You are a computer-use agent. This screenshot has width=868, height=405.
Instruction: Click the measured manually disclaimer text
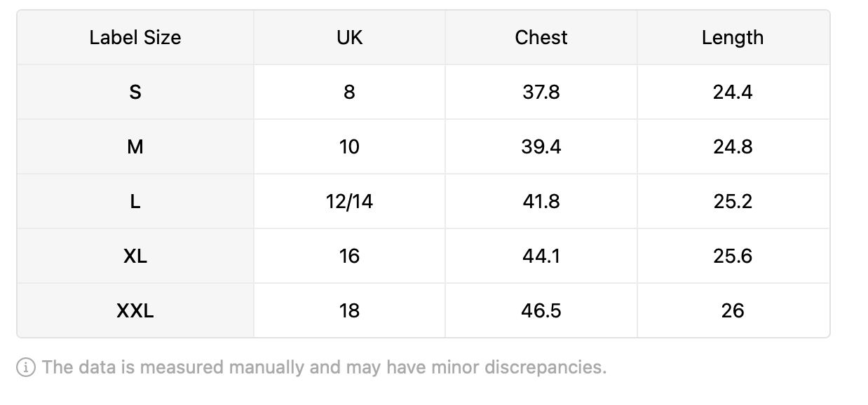click(324, 367)
